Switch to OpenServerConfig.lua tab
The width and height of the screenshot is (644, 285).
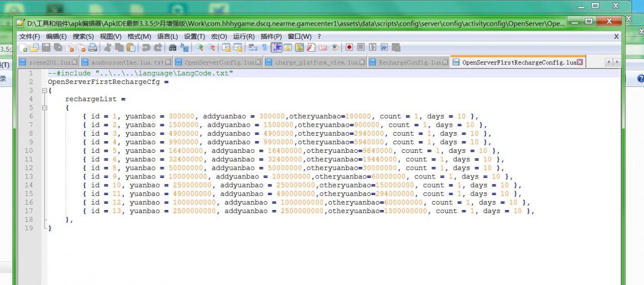219,62
